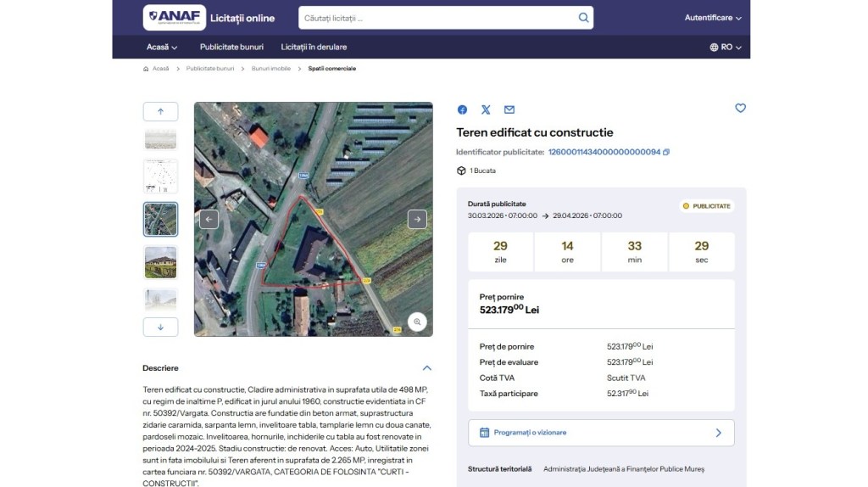Show next gallery image
This screenshot has height=487, width=868.
point(417,219)
